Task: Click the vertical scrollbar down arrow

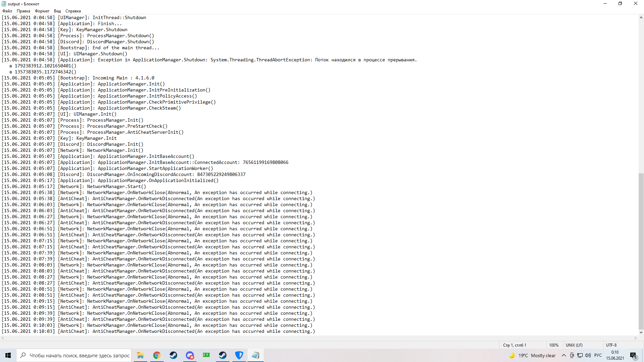Action: click(x=641, y=333)
